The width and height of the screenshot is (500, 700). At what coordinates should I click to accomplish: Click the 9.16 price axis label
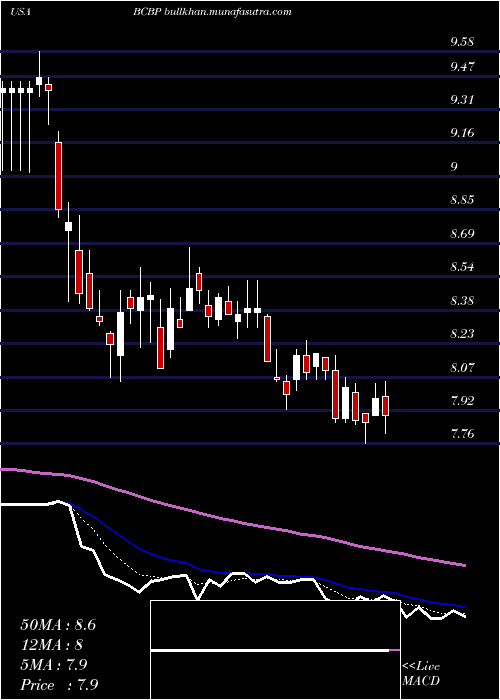pos(462,133)
